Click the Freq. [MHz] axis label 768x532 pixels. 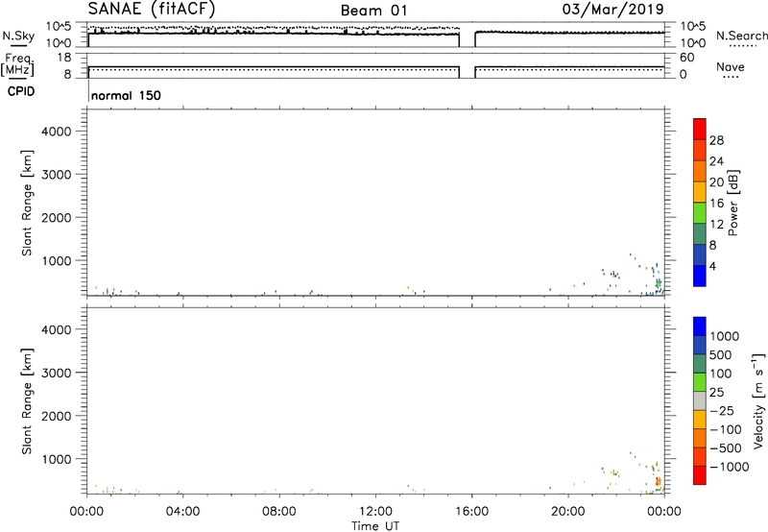17,64
